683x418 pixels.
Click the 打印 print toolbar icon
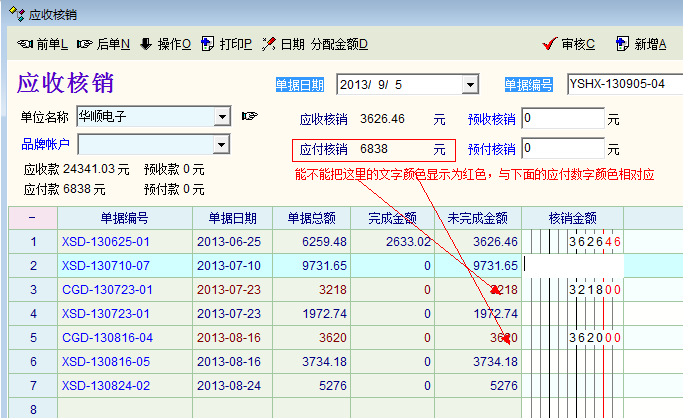[207, 44]
